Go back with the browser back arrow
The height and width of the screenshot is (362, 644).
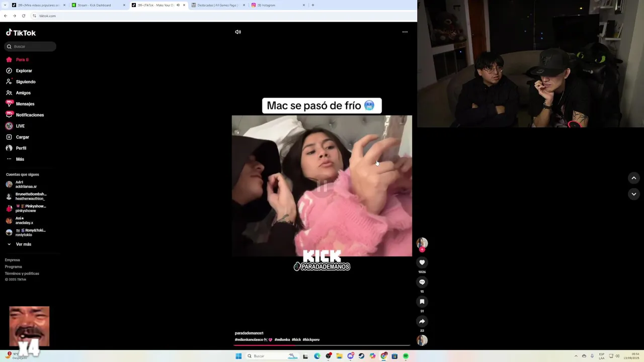click(x=6, y=16)
